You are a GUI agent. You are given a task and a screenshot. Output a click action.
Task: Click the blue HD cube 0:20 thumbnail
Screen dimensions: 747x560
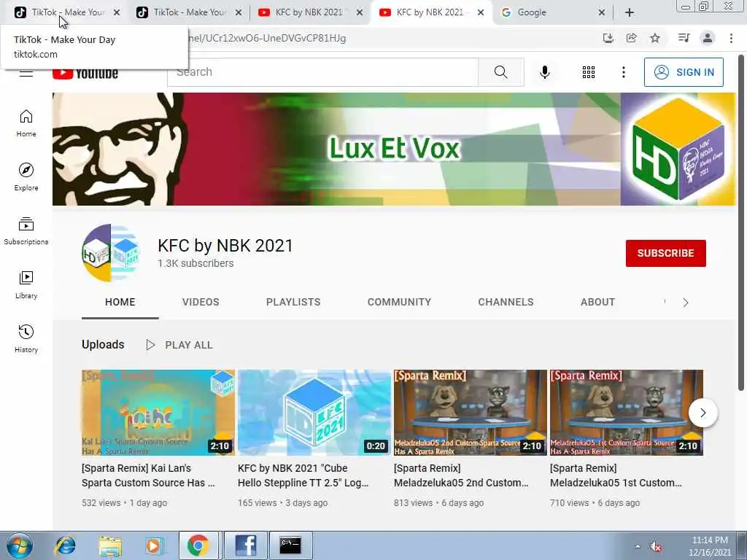click(x=314, y=413)
